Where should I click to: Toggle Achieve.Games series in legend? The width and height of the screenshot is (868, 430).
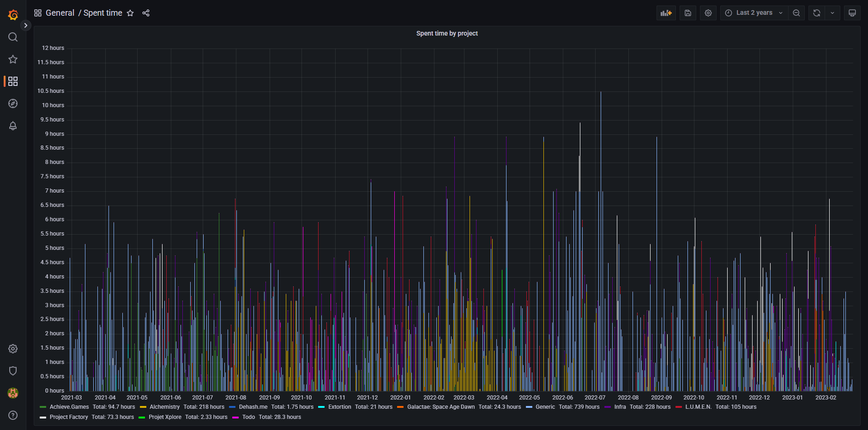click(x=69, y=407)
